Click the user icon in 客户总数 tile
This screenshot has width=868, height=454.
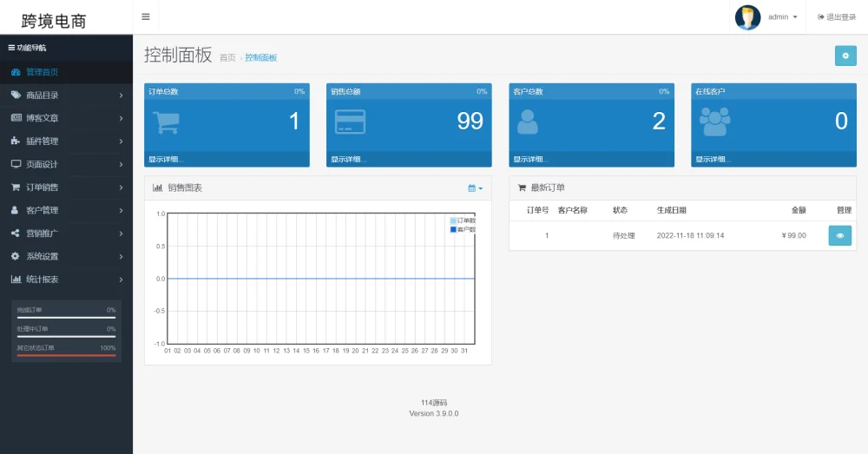(x=528, y=122)
